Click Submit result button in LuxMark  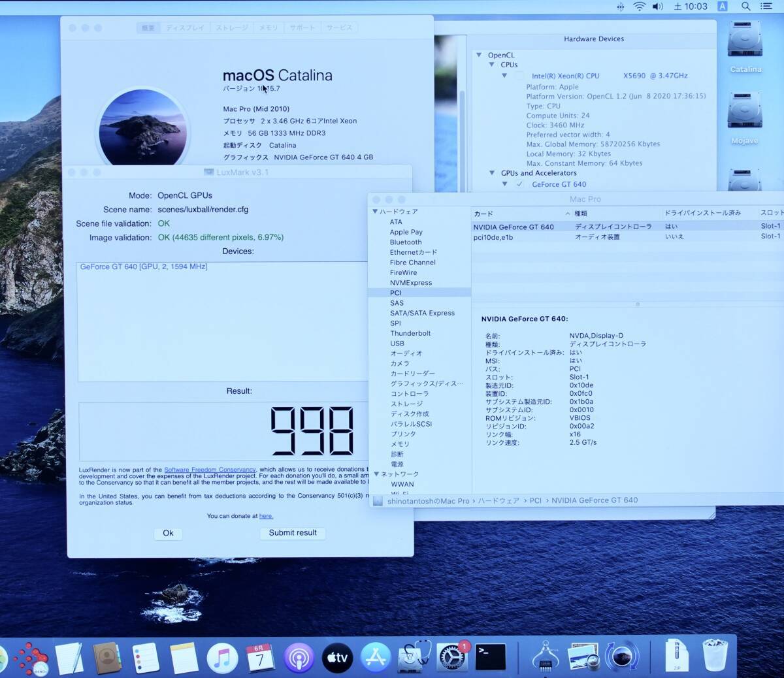coord(293,533)
